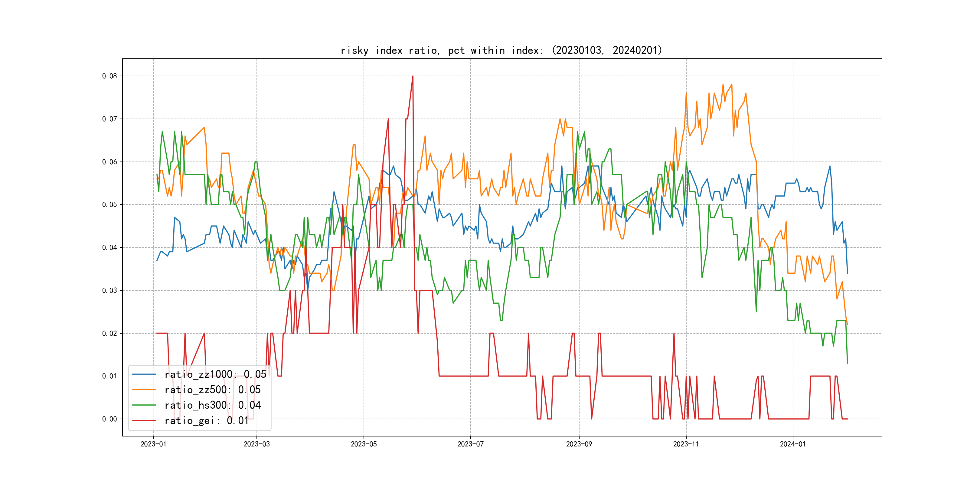Click the ratio_zz1000 legend label
This screenshot has width=980, height=490.
215,374
